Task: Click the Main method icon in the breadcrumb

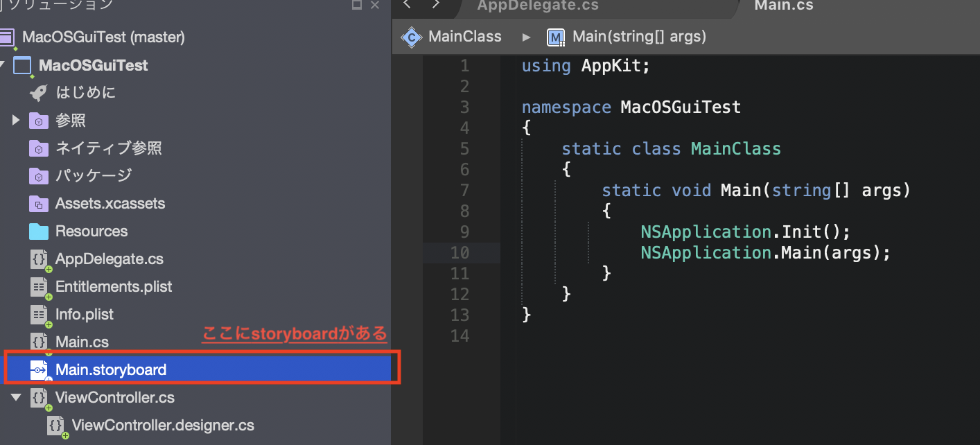Action: (x=556, y=37)
